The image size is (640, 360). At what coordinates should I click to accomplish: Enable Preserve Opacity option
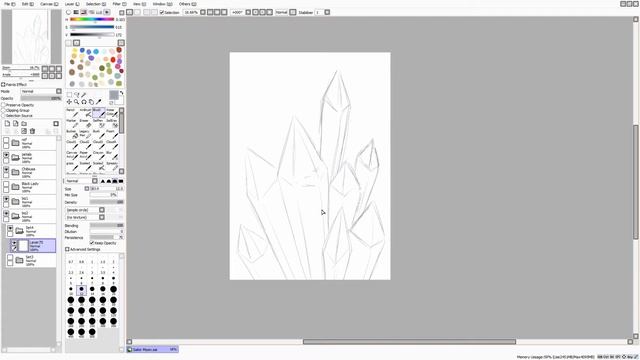coord(3,105)
